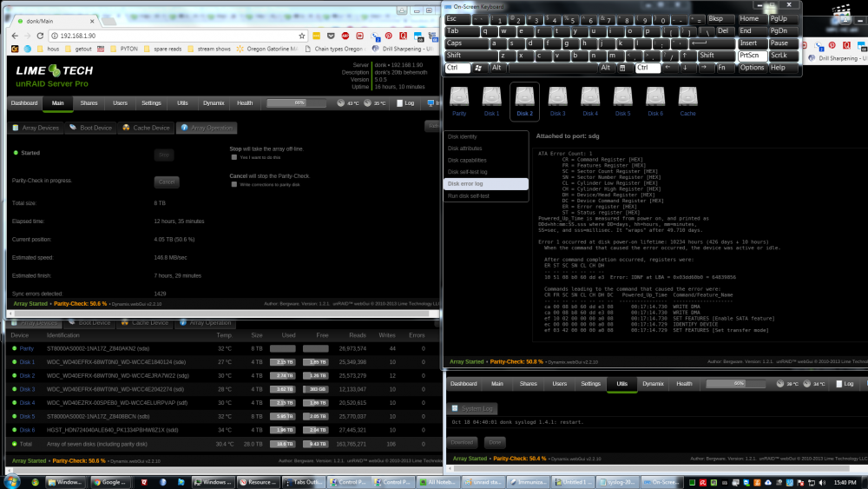The height and width of the screenshot is (489, 868).
Task: Click the Download button under the System Log
Action: pyautogui.click(x=463, y=442)
